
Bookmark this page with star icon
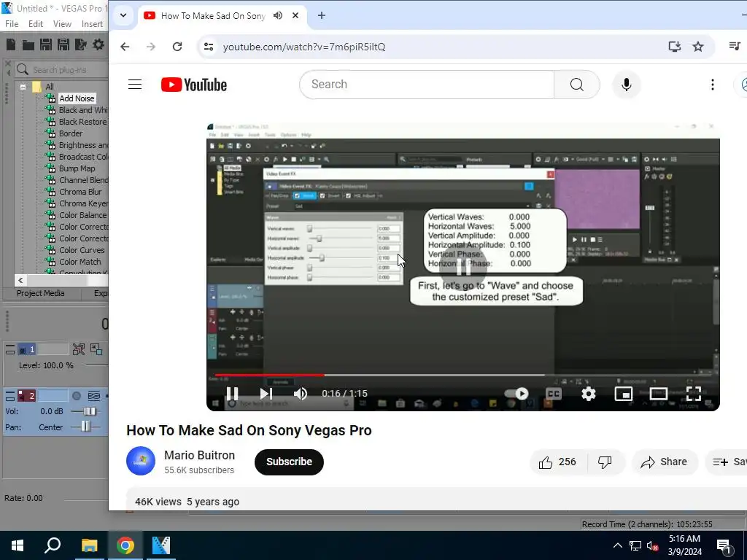(698, 47)
